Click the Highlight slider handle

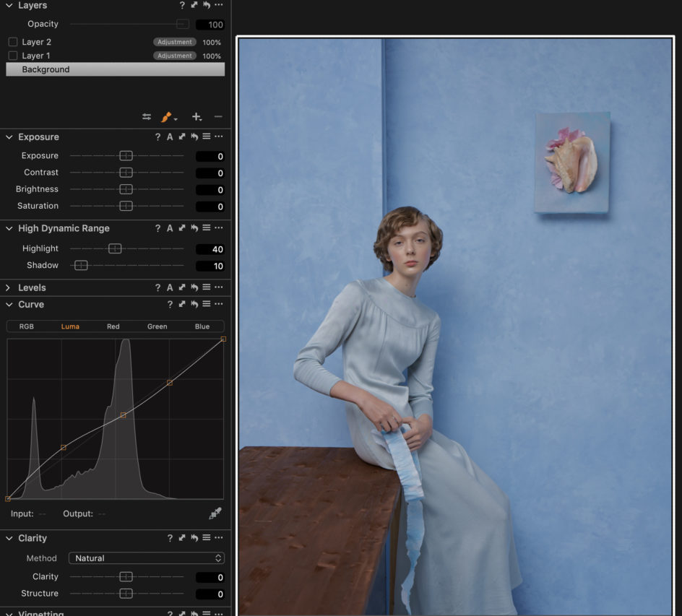pos(115,248)
